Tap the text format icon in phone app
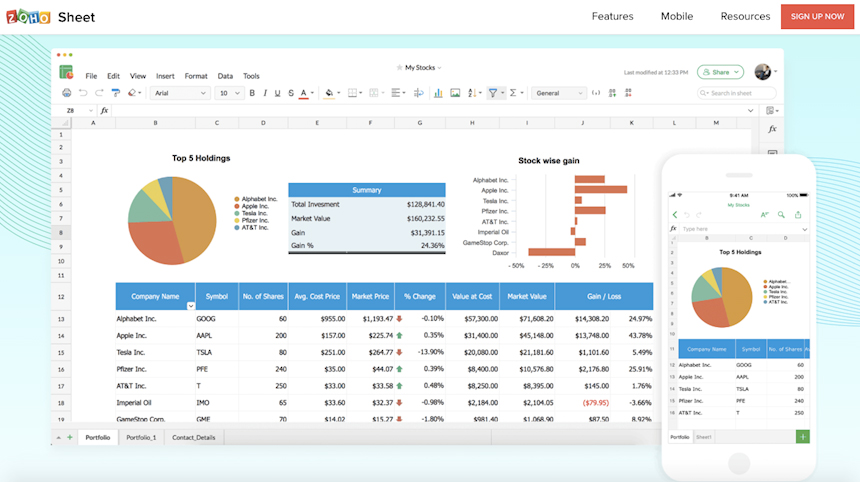This screenshot has width=860, height=482. point(765,214)
